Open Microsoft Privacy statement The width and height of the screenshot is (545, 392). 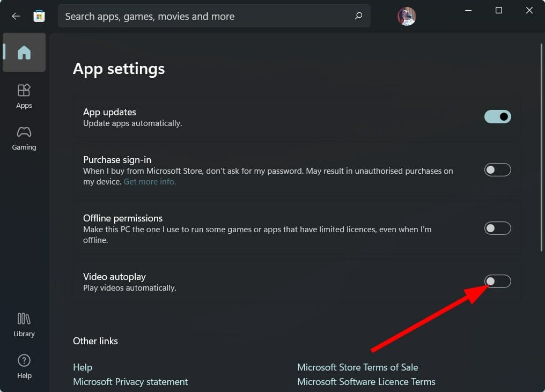tap(130, 381)
